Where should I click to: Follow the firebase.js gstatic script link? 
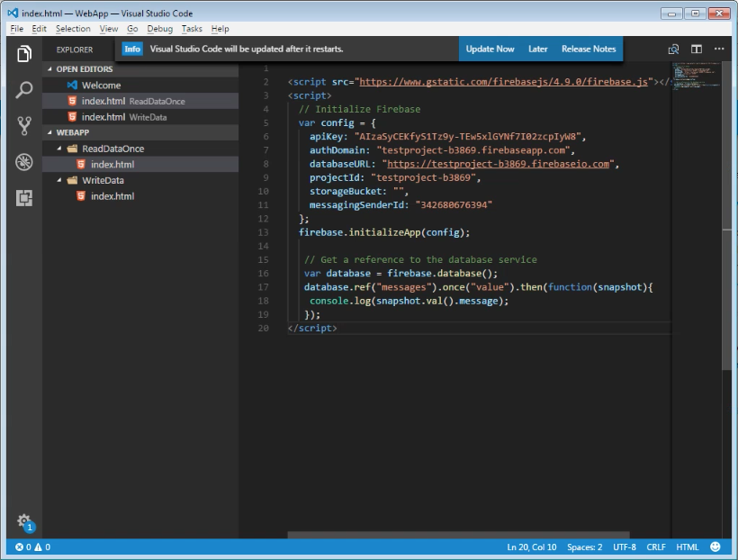click(503, 82)
